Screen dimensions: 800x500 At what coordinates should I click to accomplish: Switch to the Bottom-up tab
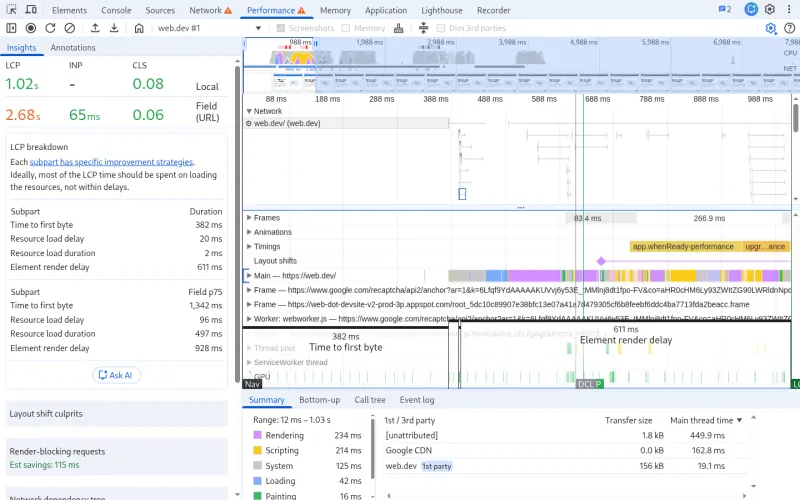click(x=319, y=400)
